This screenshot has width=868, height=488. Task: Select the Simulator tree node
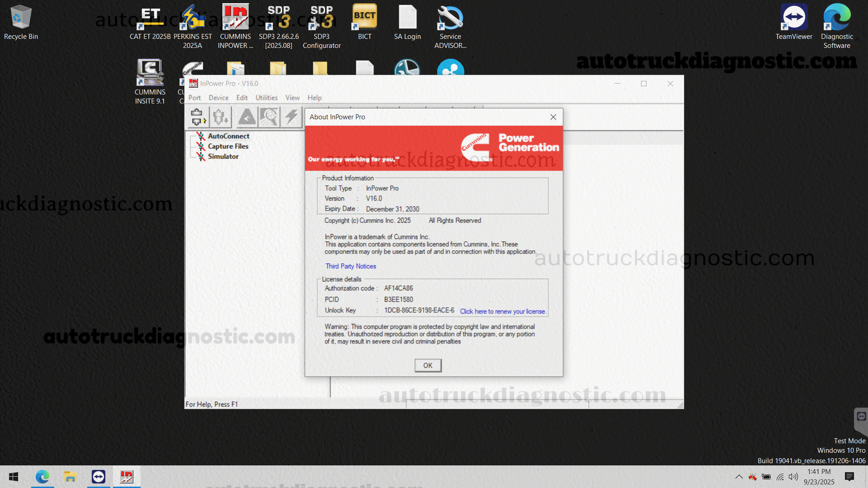pyautogui.click(x=223, y=156)
